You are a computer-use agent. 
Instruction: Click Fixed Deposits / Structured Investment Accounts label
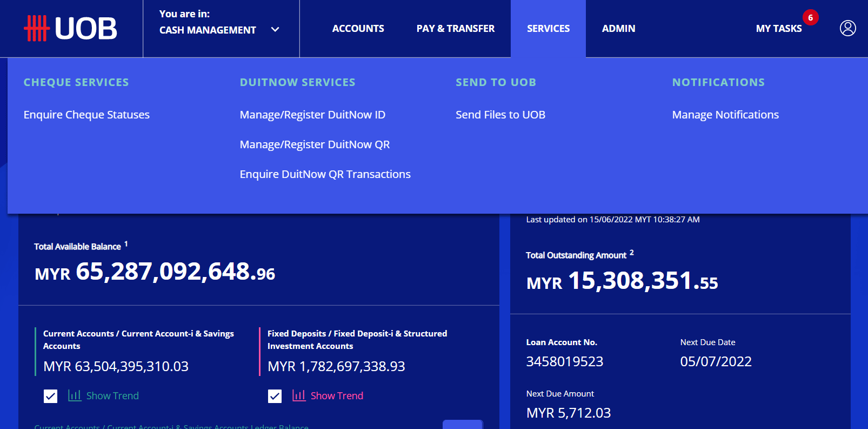tap(357, 340)
